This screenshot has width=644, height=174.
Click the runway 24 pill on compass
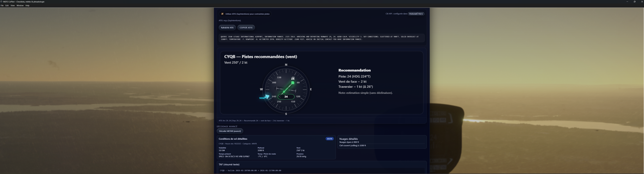pos(286,96)
